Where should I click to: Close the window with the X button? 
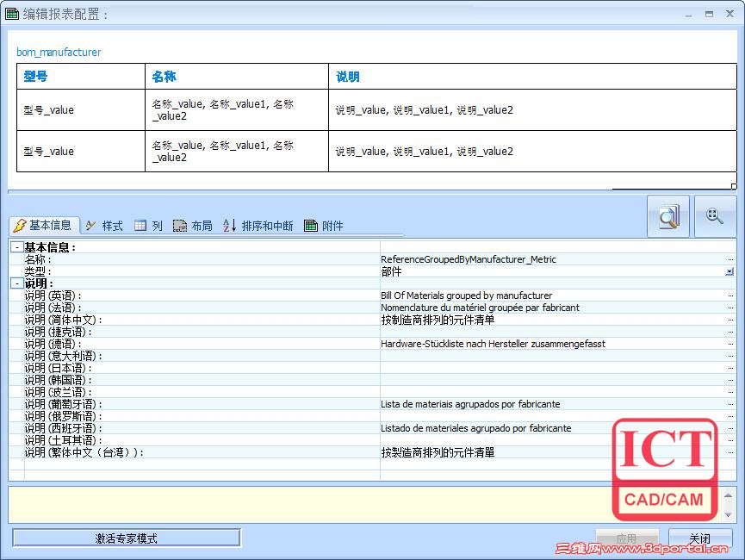pyautogui.click(x=730, y=14)
